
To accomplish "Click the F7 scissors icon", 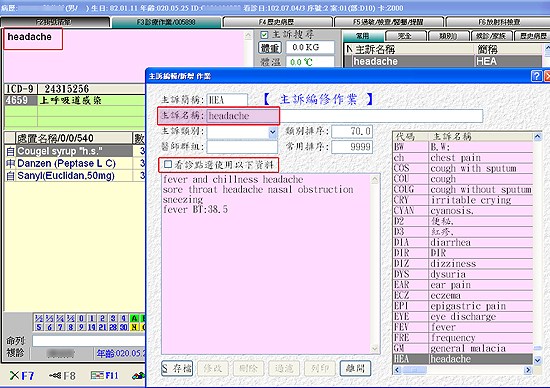I will (x=15, y=376).
